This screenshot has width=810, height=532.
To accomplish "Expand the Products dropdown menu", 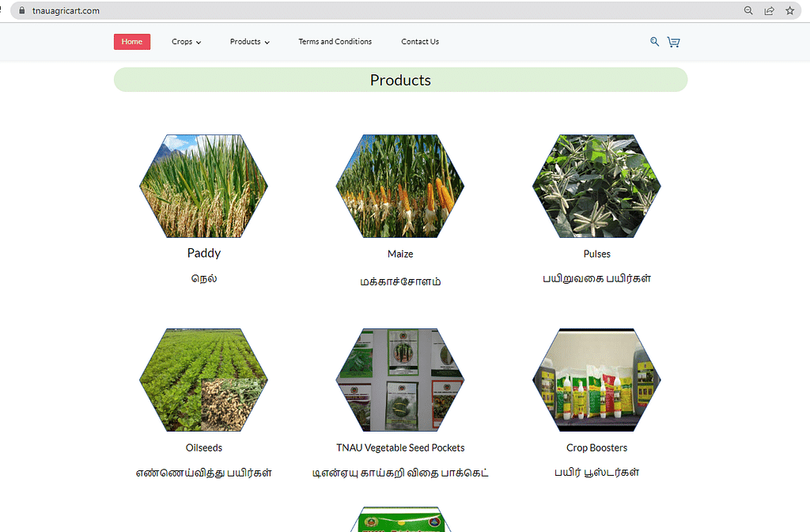I will click(x=249, y=42).
